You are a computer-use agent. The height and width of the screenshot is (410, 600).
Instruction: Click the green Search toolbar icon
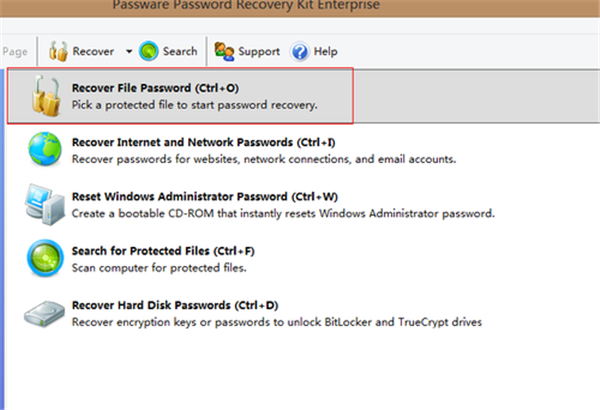tap(149, 51)
